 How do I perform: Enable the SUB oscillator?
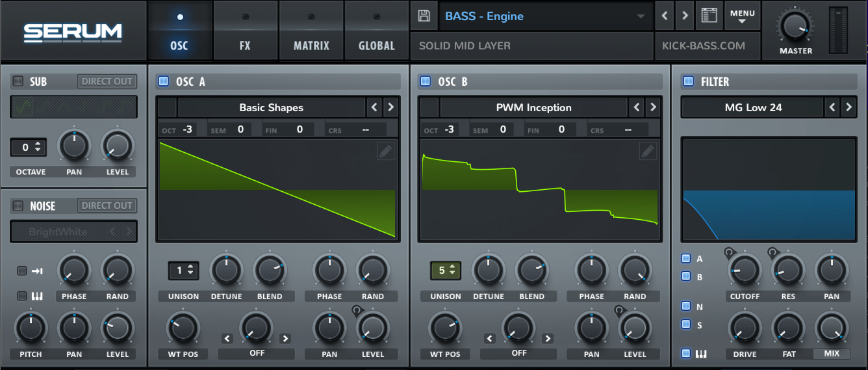click(18, 81)
